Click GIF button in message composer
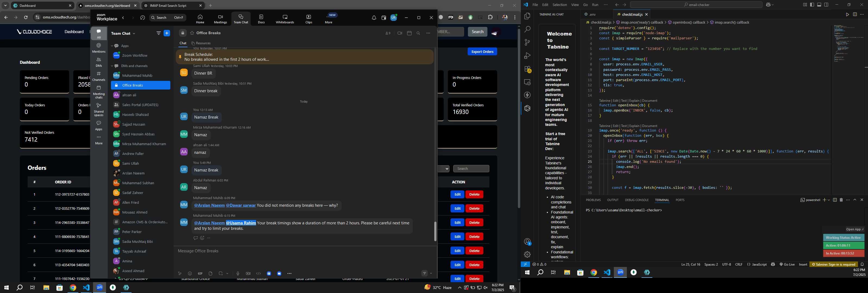The width and height of the screenshot is (868, 293). click(x=200, y=273)
